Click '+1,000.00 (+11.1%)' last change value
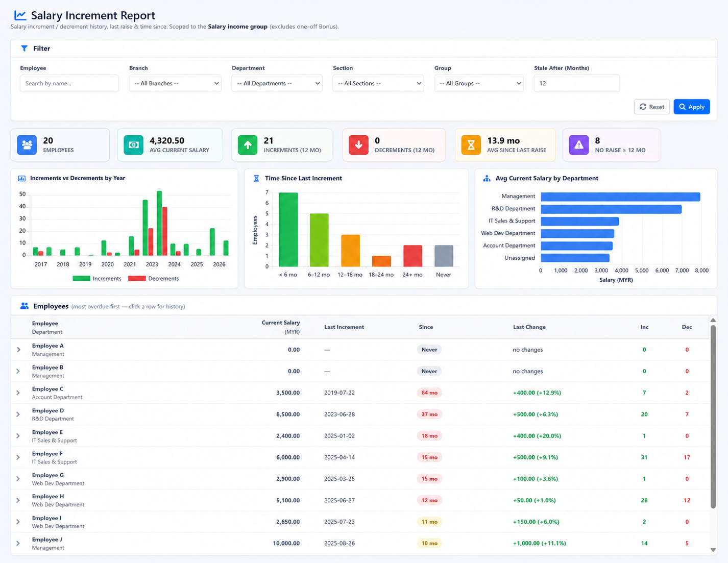This screenshot has width=728, height=563. [x=539, y=543]
